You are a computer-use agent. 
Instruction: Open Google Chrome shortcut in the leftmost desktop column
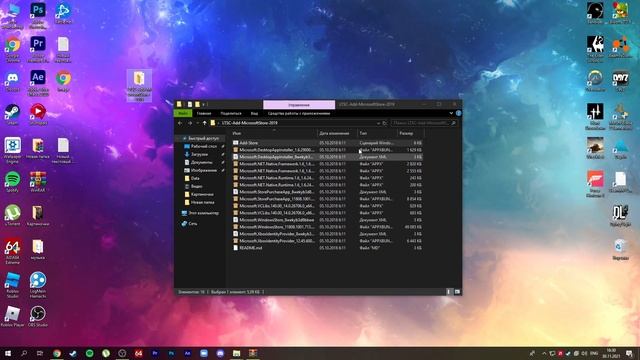(13, 49)
